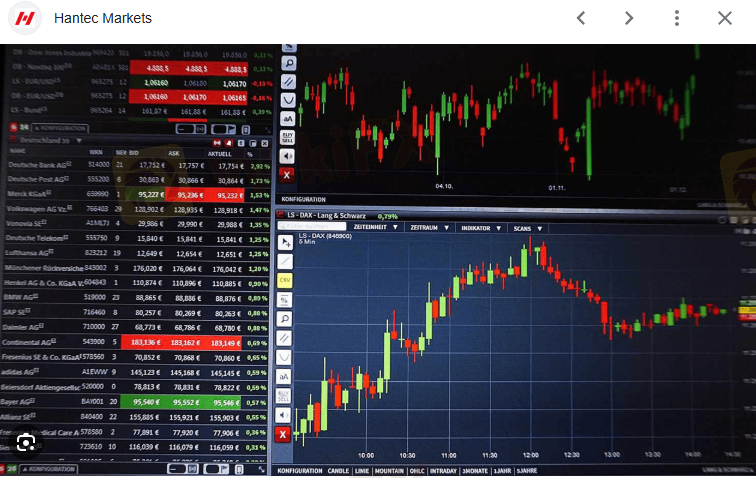Screen dimensions: 756x478
Task: Open the Zeiteinheit dropdown
Action: tap(376, 227)
